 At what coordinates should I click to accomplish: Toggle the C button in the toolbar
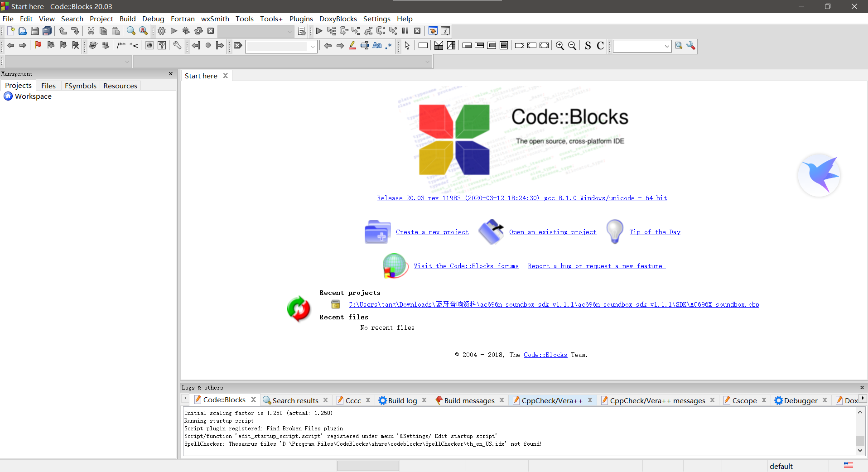pos(600,45)
